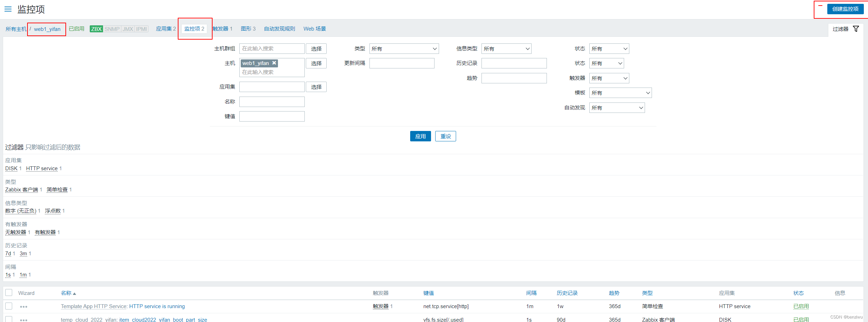This screenshot has height=322, width=868.
Task: Open wizard dots menu for vfs.fs.size row
Action: click(x=24, y=320)
